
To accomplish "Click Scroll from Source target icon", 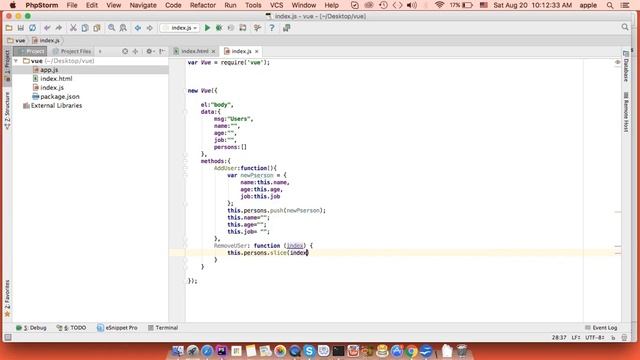I will [125, 51].
